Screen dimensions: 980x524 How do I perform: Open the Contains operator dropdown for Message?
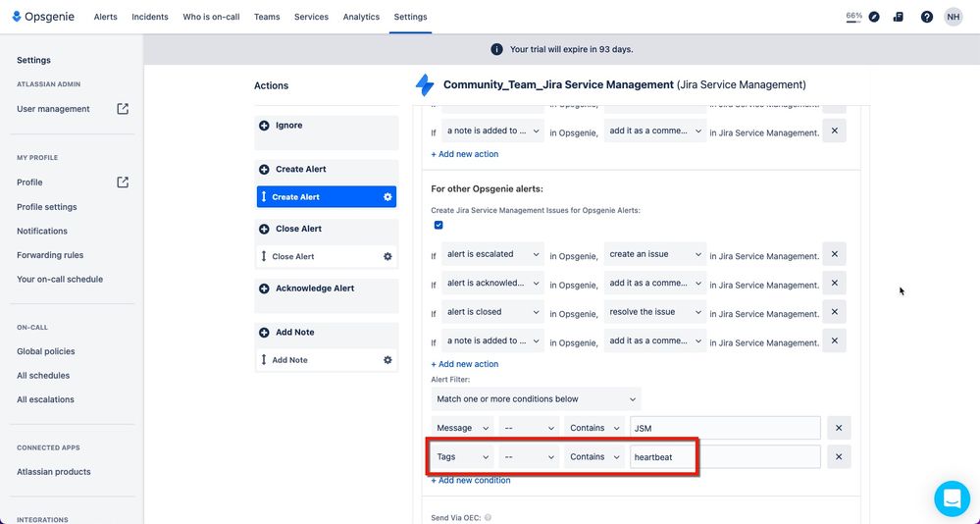593,428
